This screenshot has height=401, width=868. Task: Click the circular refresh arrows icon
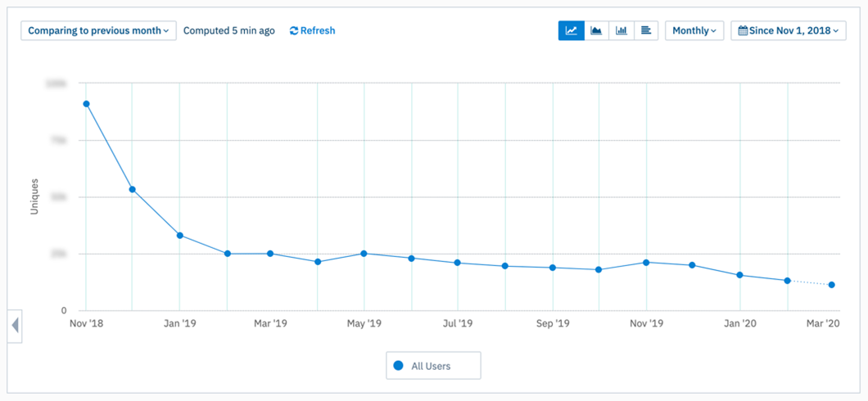pos(294,31)
